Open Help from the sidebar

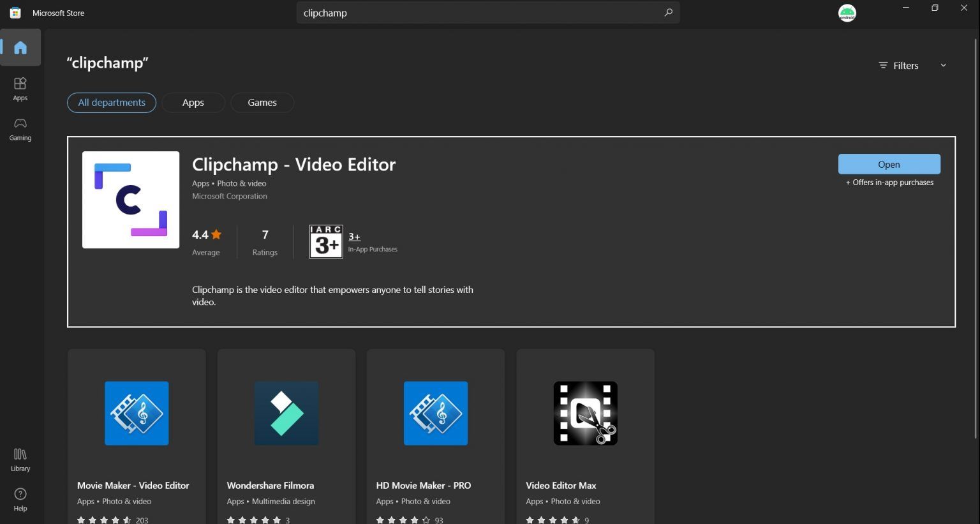(20, 498)
